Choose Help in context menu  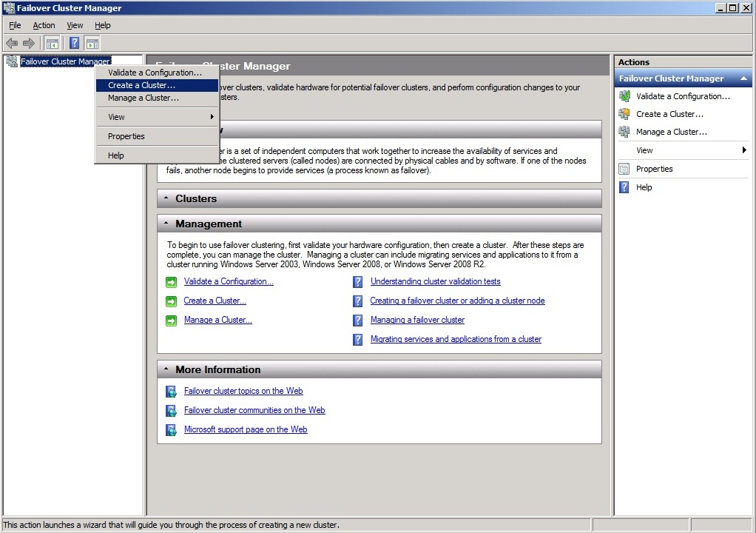click(157, 155)
